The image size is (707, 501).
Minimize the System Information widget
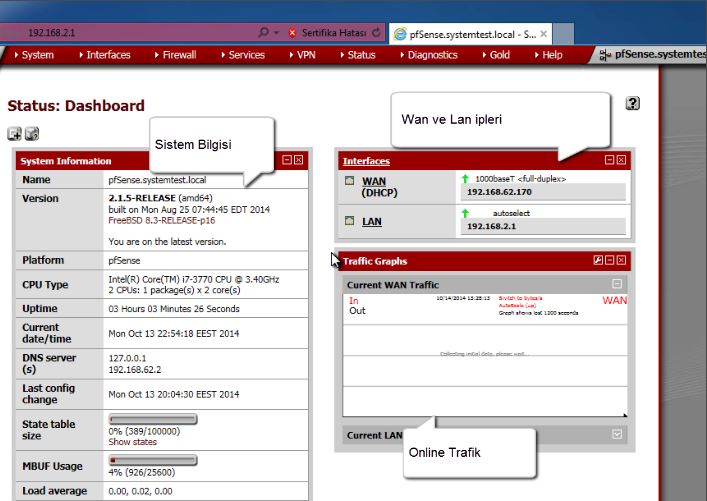click(x=287, y=160)
